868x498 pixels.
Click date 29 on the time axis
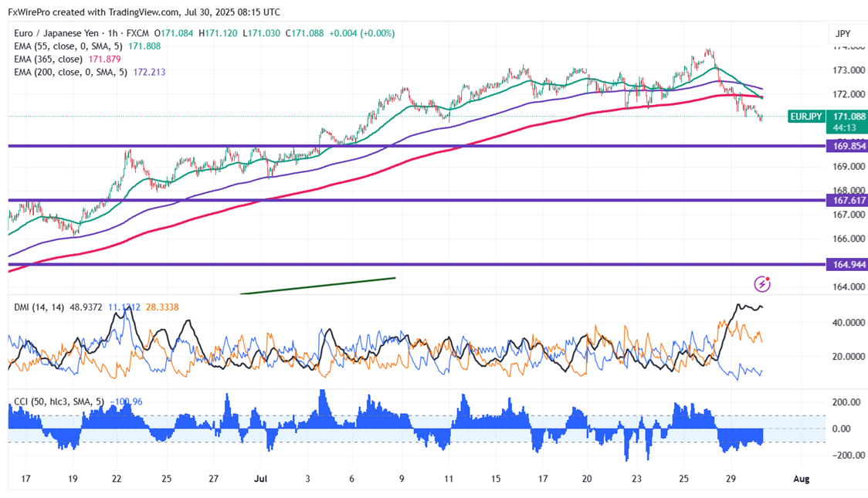pyautogui.click(x=731, y=479)
